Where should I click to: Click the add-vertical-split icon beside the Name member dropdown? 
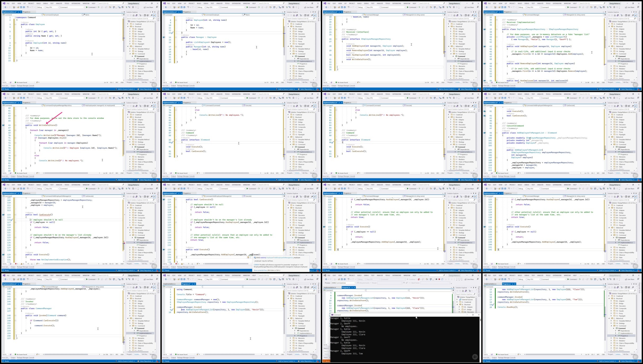click(x=124, y=15)
